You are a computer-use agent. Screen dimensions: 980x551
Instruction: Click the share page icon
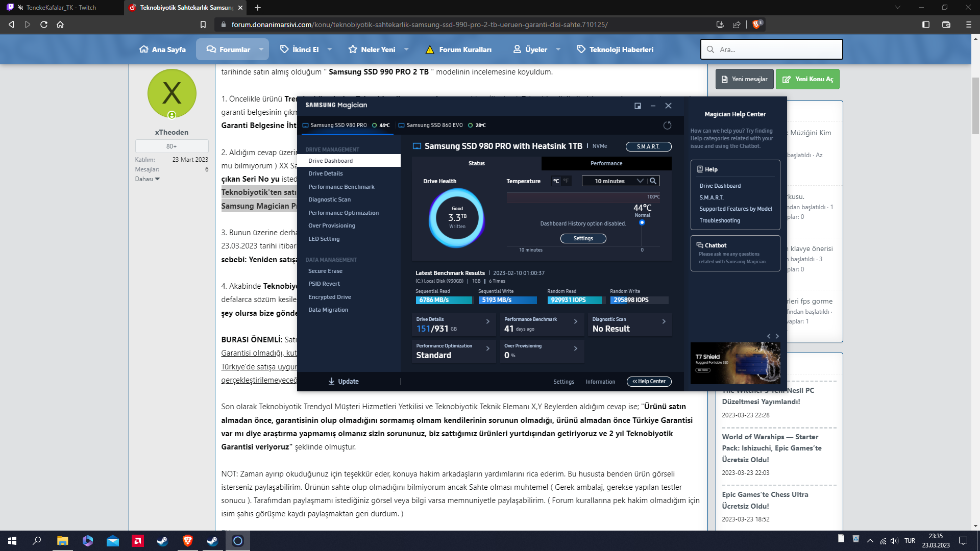[737, 24]
